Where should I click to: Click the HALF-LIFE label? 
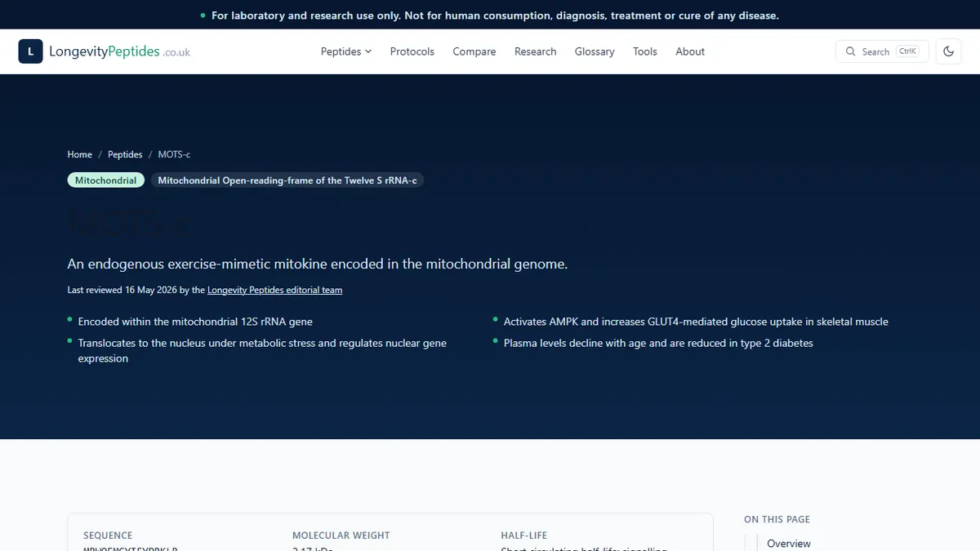tap(526, 535)
